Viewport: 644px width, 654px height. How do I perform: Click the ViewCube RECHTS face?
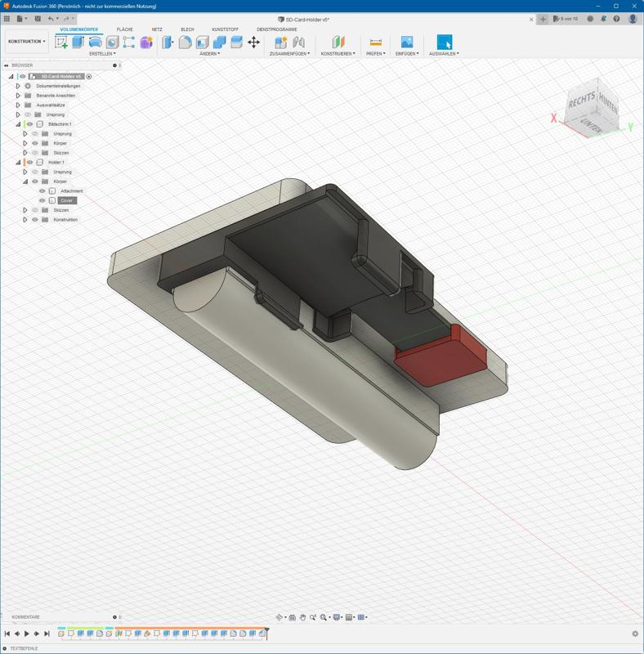(x=581, y=100)
